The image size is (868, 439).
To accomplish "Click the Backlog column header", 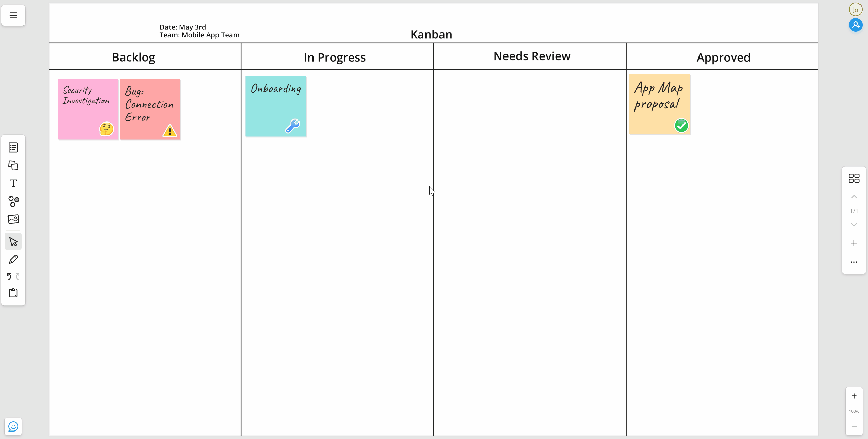I will pos(133,56).
